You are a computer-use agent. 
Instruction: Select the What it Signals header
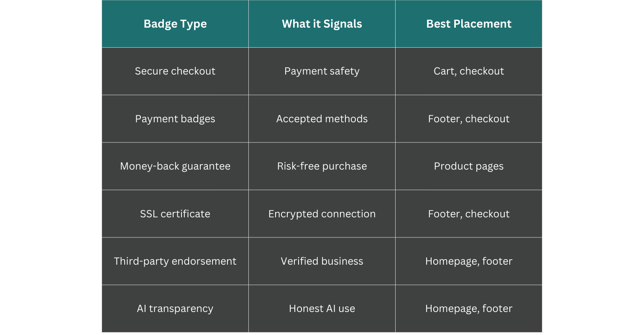click(x=322, y=24)
